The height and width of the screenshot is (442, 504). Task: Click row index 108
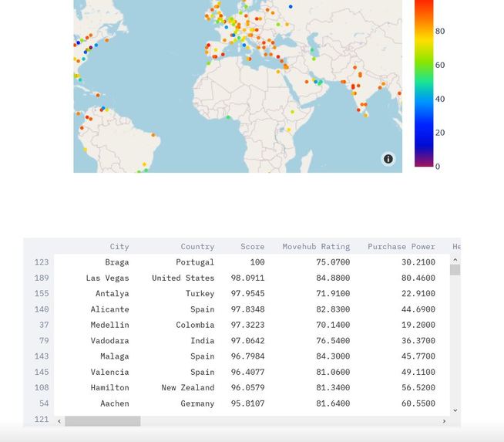click(x=42, y=388)
